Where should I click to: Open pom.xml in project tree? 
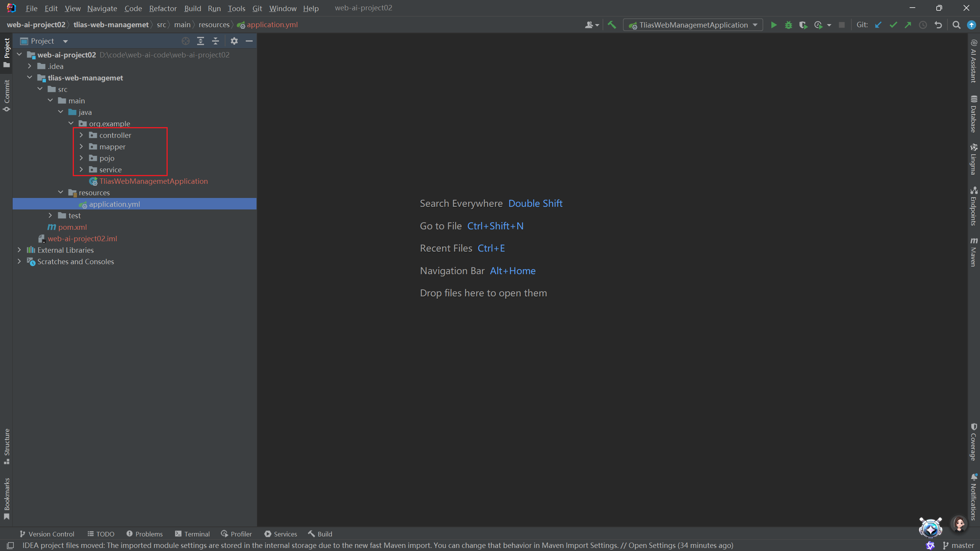pyautogui.click(x=72, y=227)
